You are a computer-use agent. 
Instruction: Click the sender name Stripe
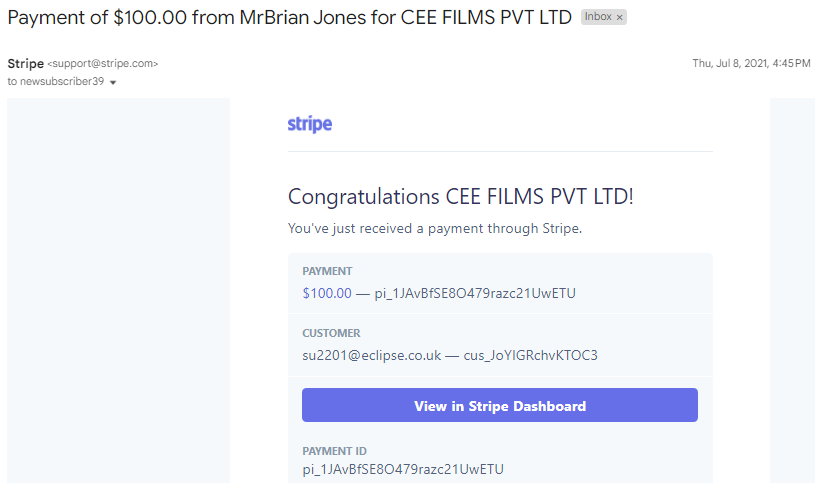(25, 63)
